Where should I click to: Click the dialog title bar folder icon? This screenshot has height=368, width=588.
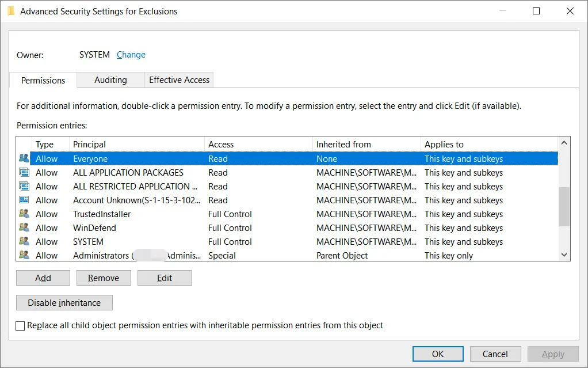11,11
